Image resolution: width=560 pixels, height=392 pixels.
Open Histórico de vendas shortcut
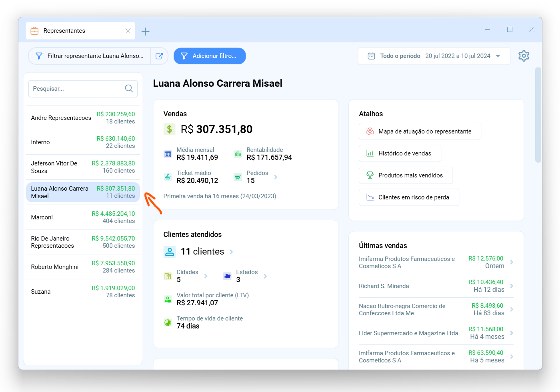pos(400,153)
